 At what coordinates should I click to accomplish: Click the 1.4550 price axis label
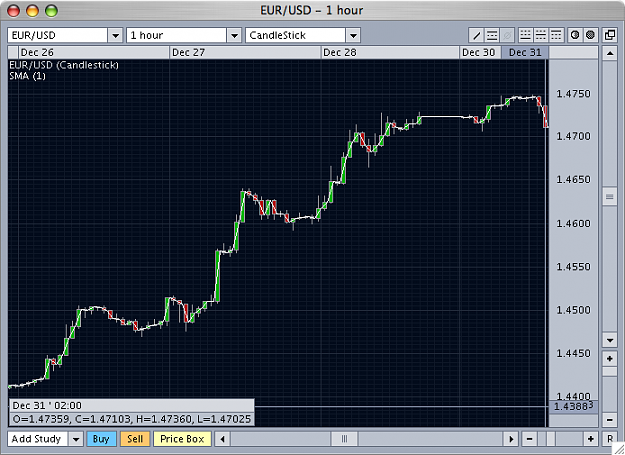click(573, 267)
